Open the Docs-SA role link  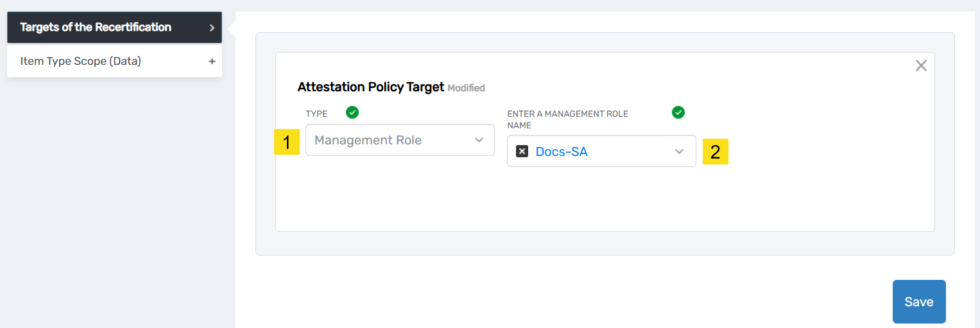pos(562,152)
